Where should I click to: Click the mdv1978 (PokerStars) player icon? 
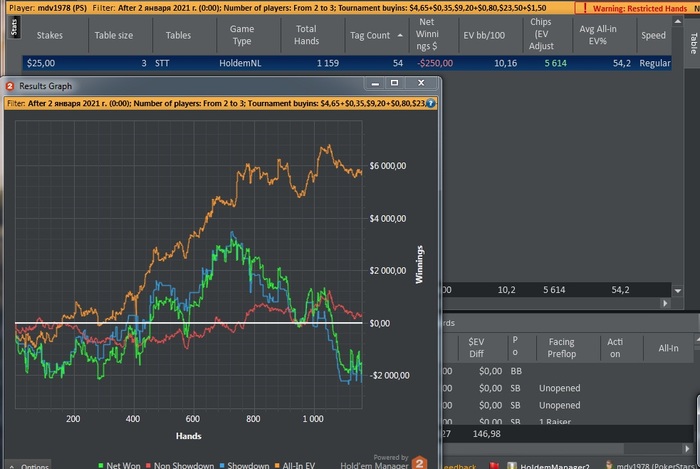[x=608, y=465]
